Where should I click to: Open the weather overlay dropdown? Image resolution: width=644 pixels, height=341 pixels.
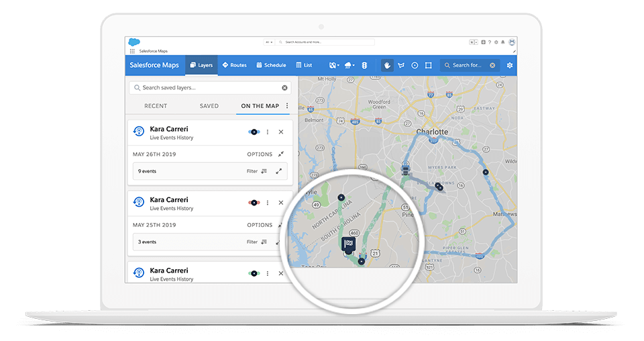pyautogui.click(x=350, y=65)
